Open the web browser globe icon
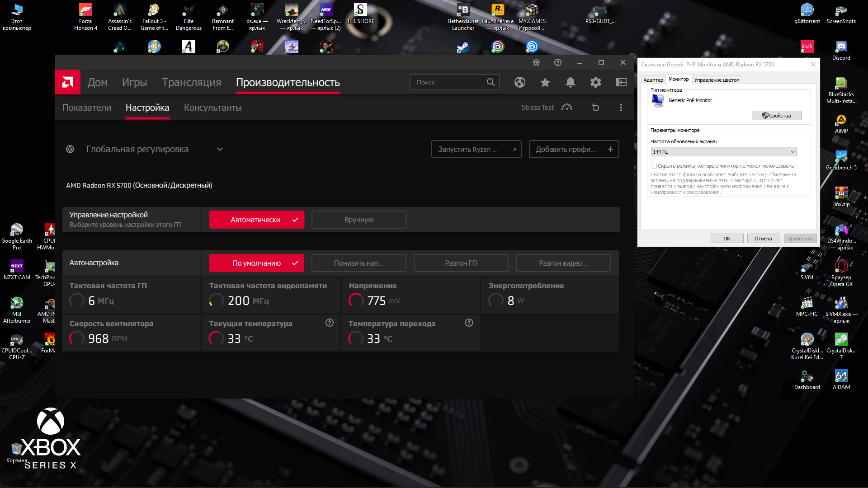Viewport: 868px width, 488px height. coord(520,82)
